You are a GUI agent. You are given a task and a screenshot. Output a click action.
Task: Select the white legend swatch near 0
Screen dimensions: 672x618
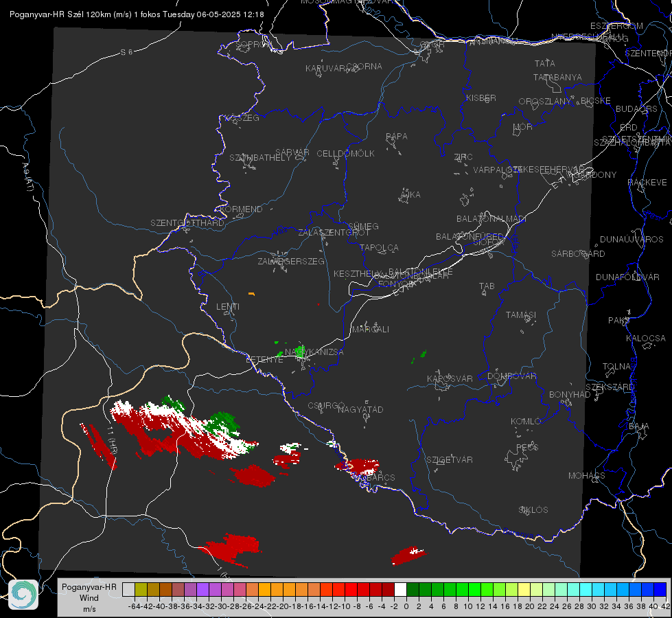click(x=400, y=589)
